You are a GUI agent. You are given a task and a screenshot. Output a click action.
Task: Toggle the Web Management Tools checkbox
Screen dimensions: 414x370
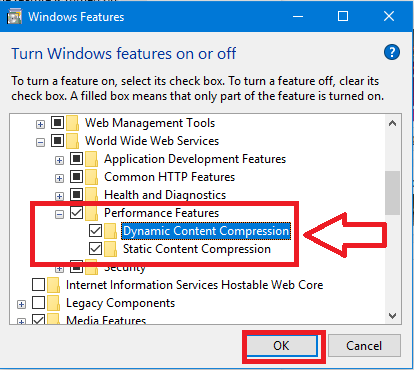57,122
